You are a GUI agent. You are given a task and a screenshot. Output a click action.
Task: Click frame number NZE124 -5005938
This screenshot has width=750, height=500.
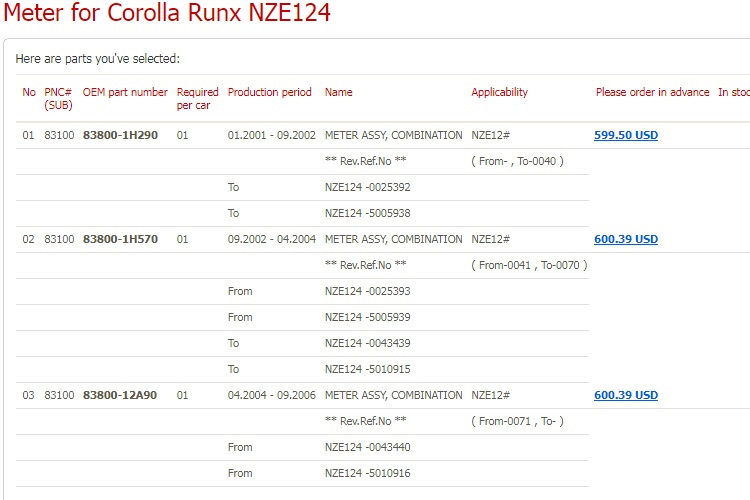coord(367,213)
